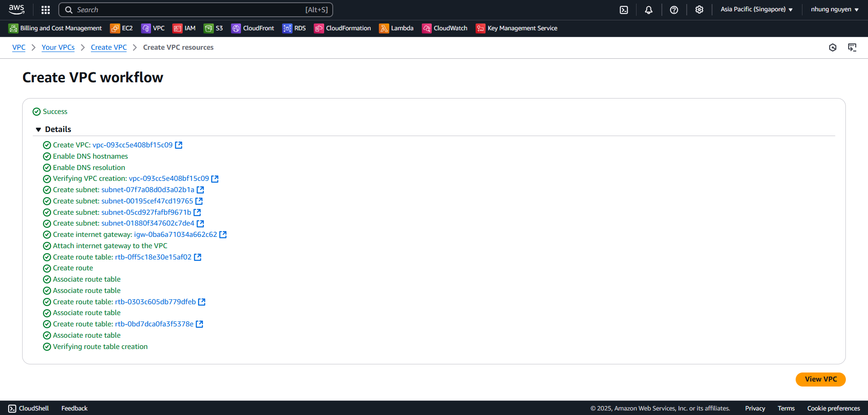Open the EC2 favorites shortcut
Image resolution: width=868 pixels, height=415 pixels.
(122, 28)
